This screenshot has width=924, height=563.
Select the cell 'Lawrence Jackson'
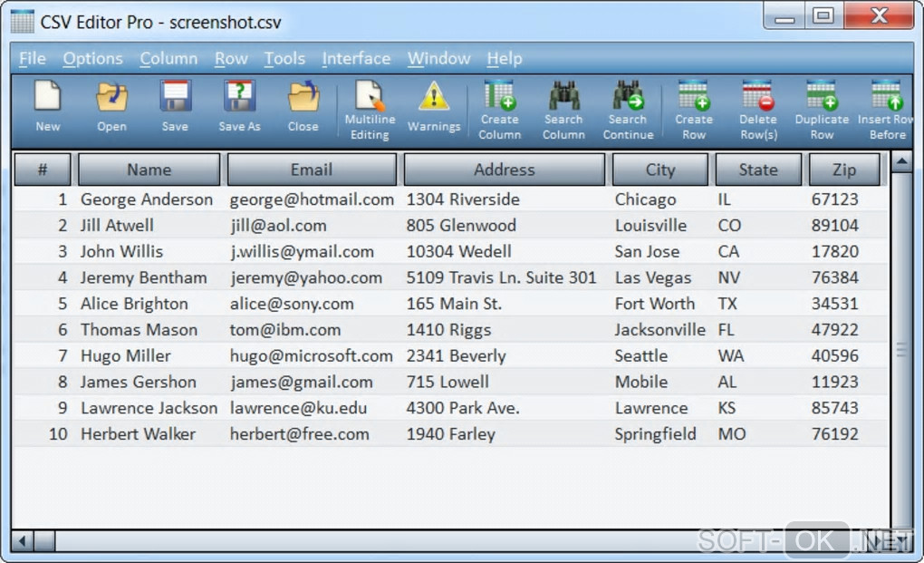pyautogui.click(x=149, y=407)
